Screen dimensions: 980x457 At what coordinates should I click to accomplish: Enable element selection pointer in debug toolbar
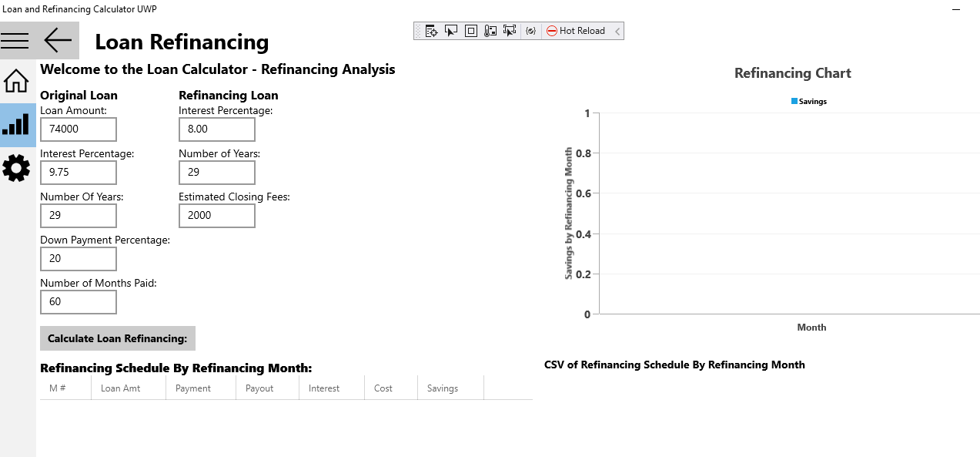click(x=451, y=31)
